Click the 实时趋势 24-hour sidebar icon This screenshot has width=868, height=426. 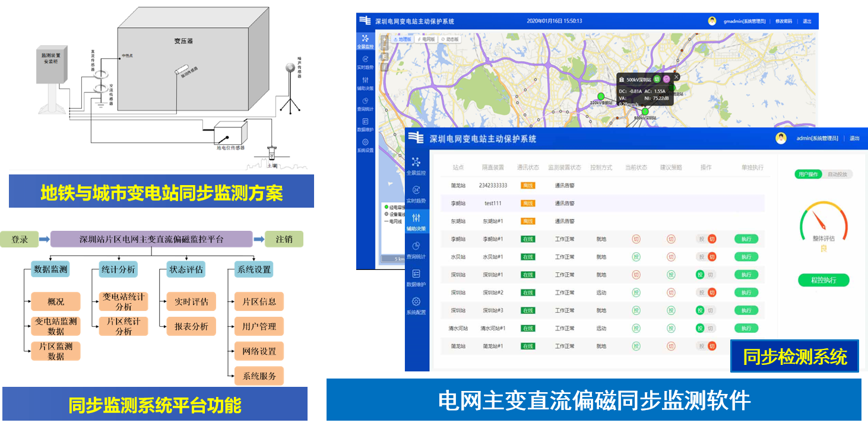point(416,191)
